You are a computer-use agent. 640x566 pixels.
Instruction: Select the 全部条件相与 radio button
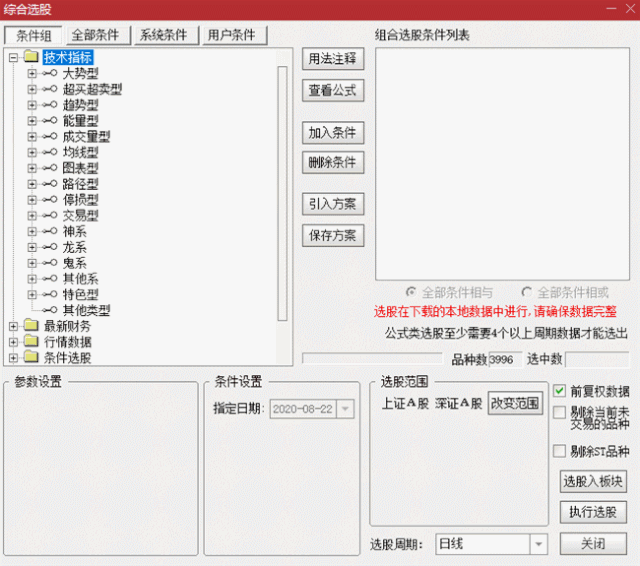(x=411, y=292)
